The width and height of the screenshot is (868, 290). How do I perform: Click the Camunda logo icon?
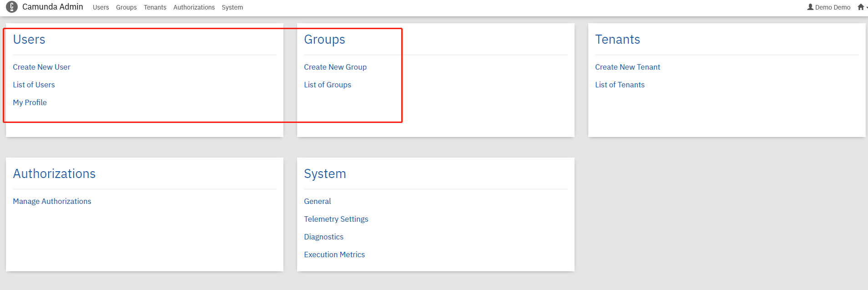tap(12, 7)
